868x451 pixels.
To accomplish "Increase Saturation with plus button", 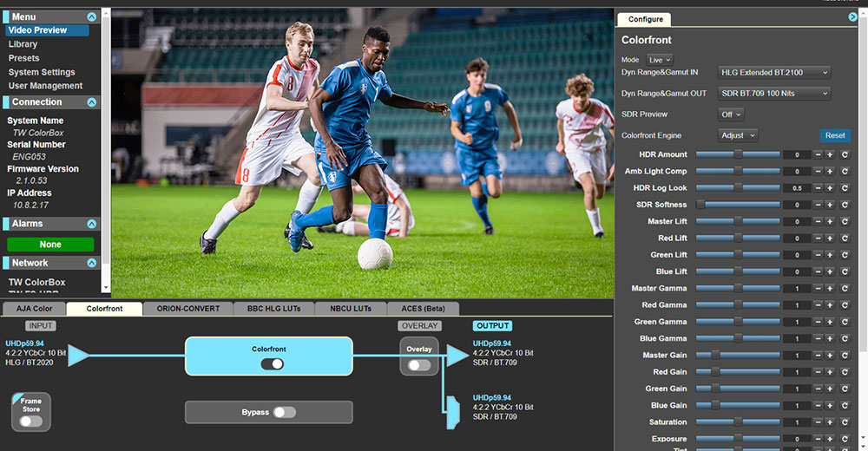I will 829,422.
